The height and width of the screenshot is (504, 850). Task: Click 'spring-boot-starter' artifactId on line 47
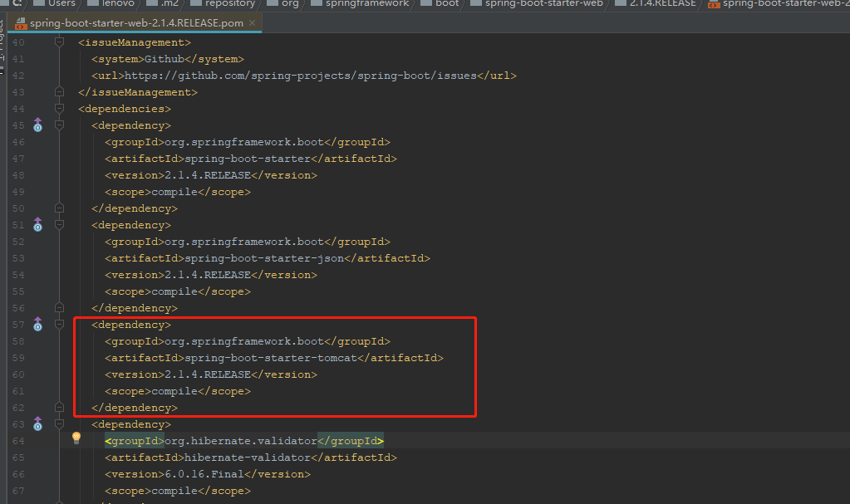(x=248, y=159)
